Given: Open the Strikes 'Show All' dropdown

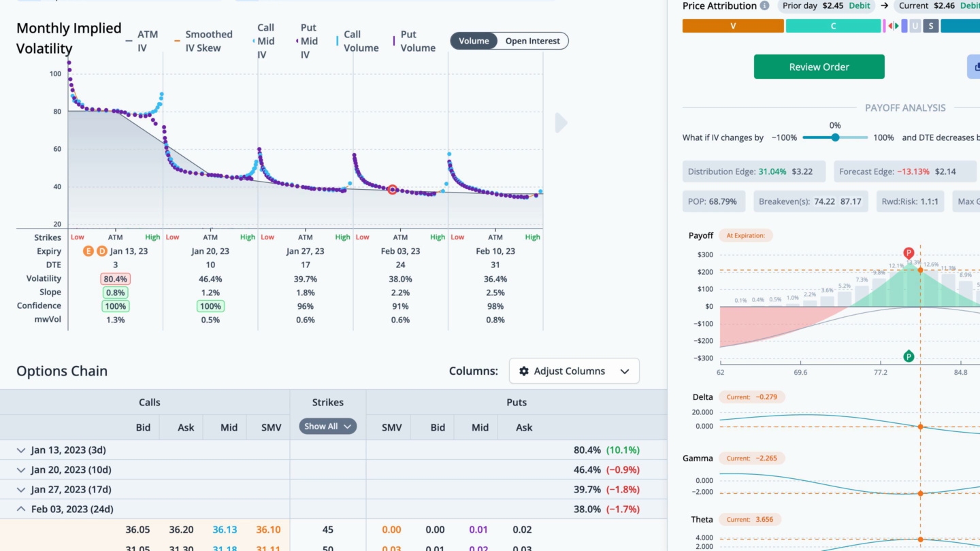Looking at the screenshot, I should point(327,427).
